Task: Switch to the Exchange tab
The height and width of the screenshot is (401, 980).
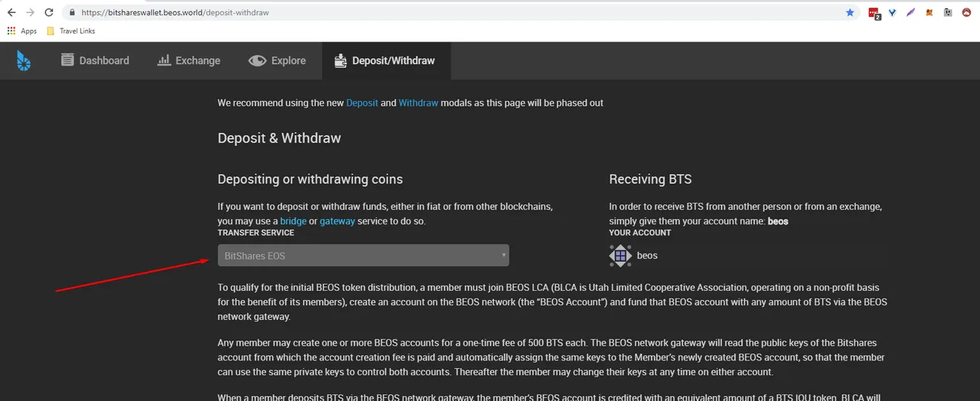Action: 188,60
